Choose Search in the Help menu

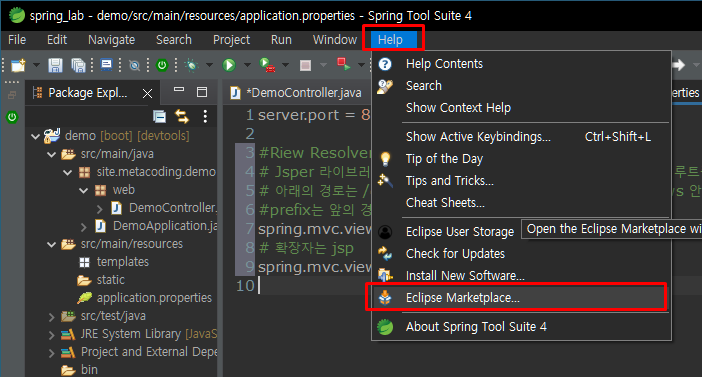pyautogui.click(x=522, y=86)
